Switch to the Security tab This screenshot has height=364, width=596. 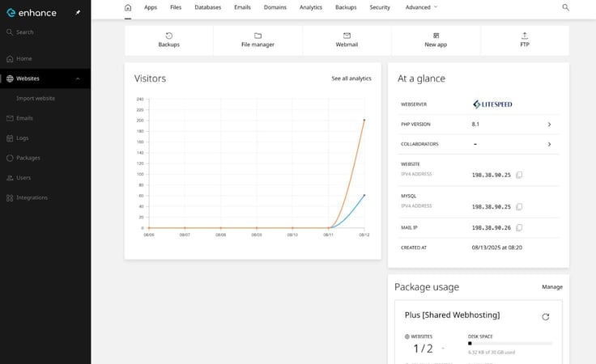click(x=380, y=7)
